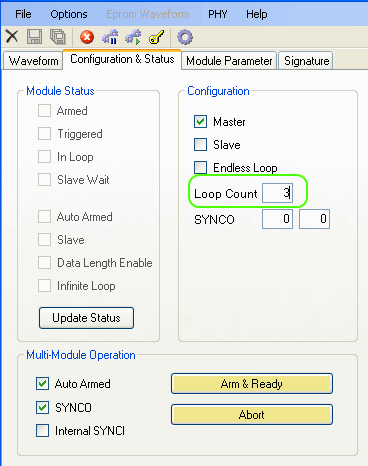
Task: Enable Slave in Configuration group
Action: point(200,145)
